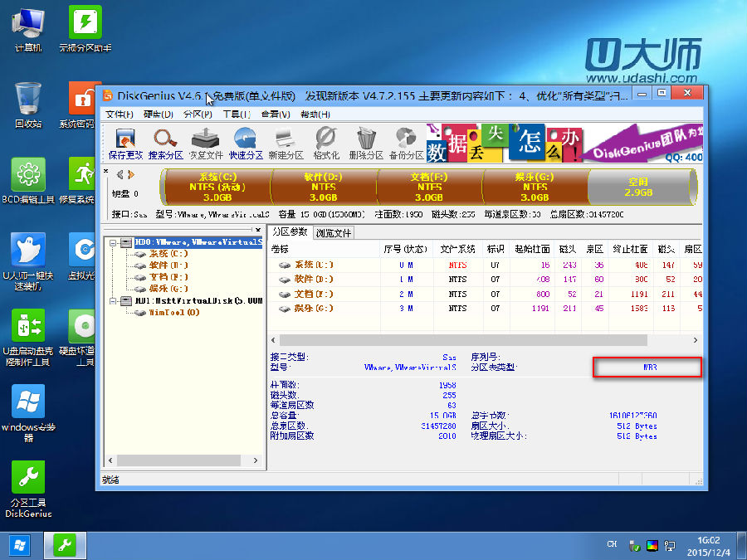Click the 文件系统 column header

coord(457,249)
